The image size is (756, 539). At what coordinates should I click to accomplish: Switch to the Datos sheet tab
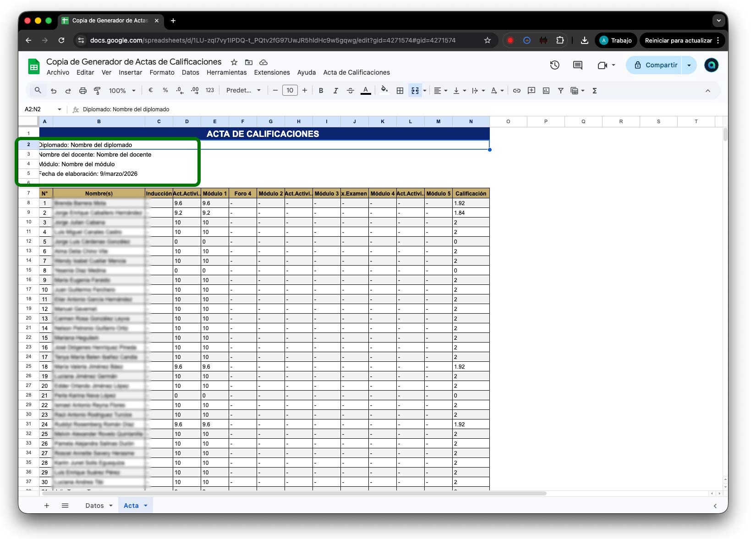click(94, 506)
